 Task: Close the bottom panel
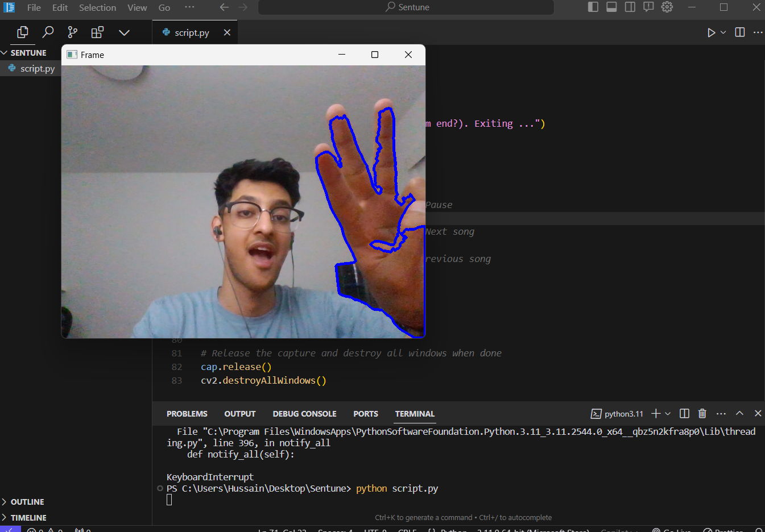pos(758,413)
